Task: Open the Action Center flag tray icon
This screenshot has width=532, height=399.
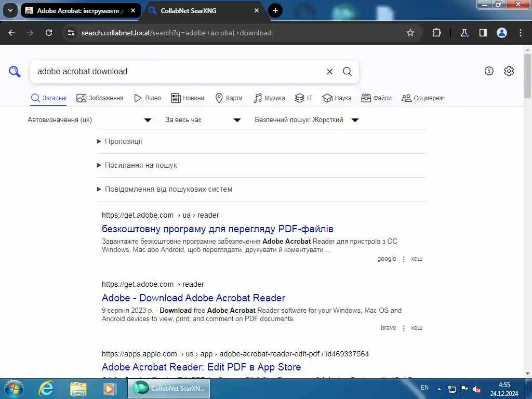Action: click(x=464, y=389)
